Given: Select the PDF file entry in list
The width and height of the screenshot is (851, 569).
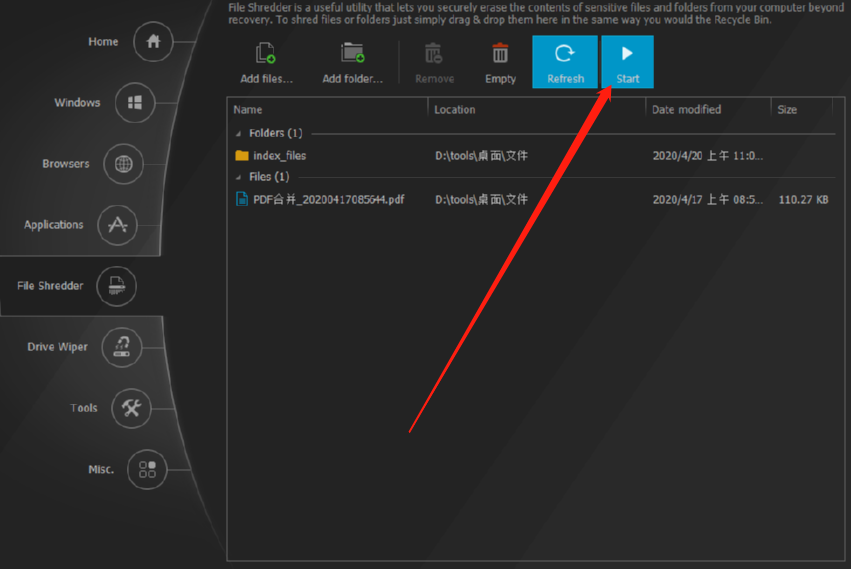Looking at the screenshot, I should pos(328,200).
